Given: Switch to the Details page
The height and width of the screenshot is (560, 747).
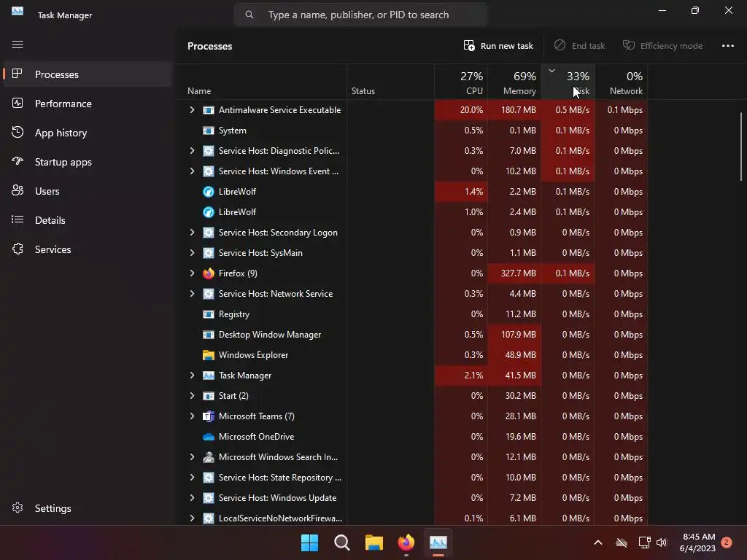Looking at the screenshot, I should [x=88, y=220].
